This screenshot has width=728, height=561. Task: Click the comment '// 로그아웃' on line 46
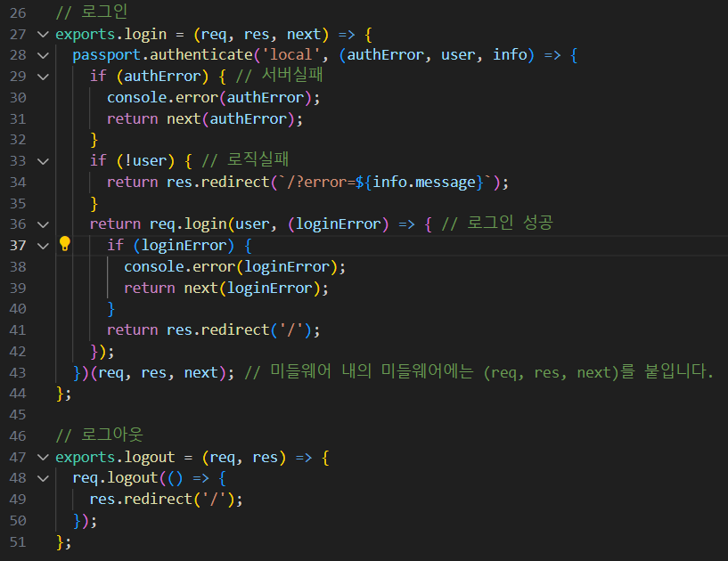(100, 435)
